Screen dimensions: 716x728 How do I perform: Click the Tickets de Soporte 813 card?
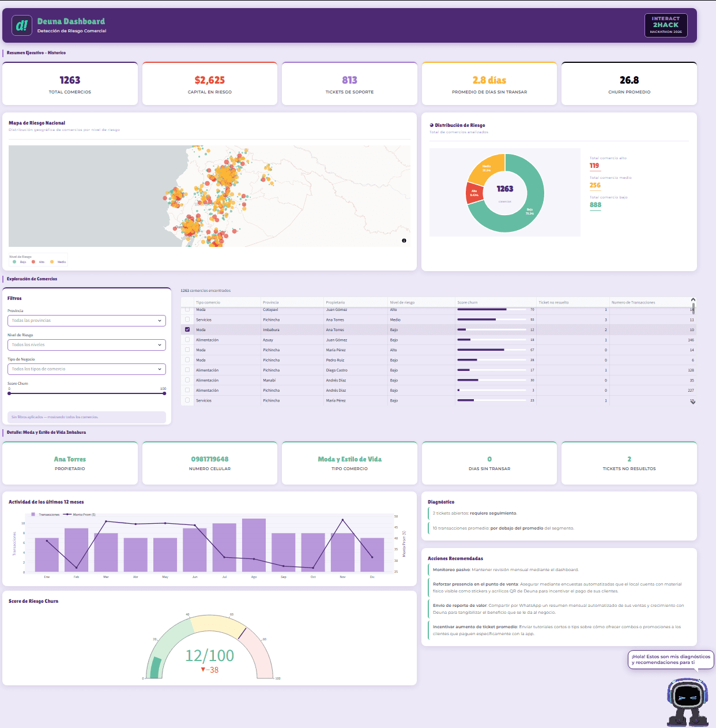[349, 84]
